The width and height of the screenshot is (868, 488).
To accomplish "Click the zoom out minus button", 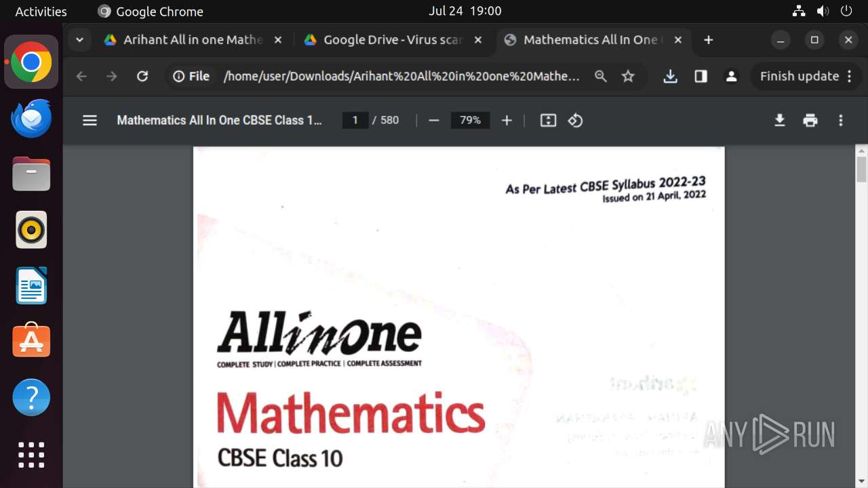I will [x=434, y=121].
